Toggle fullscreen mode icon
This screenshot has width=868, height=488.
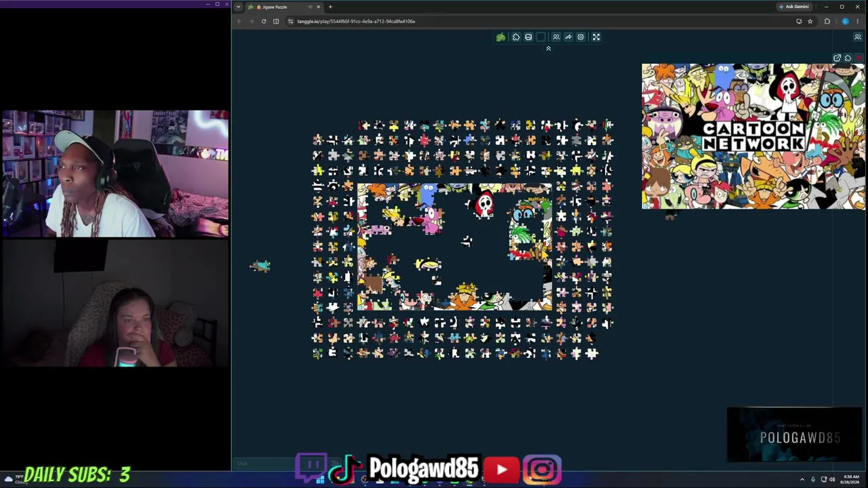pos(596,37)
